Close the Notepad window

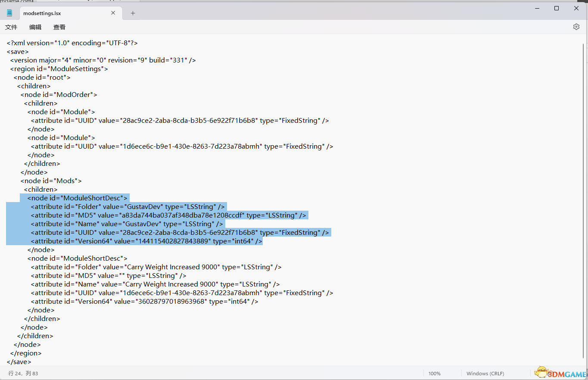tap(576, 8)
